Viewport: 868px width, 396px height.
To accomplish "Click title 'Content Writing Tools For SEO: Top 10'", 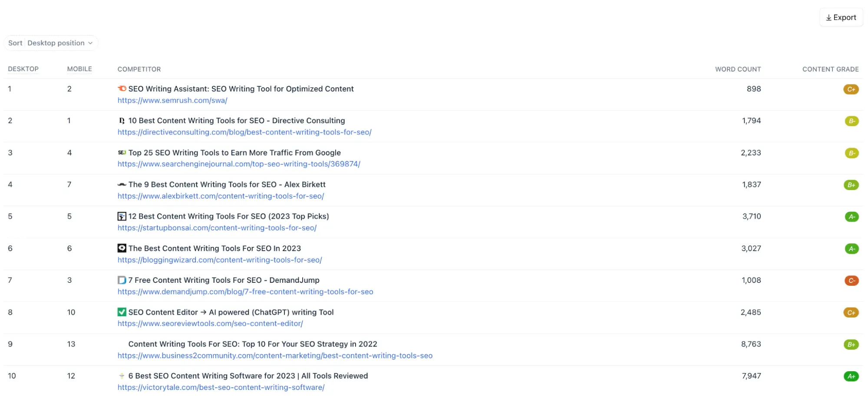I will pos(253,344).
